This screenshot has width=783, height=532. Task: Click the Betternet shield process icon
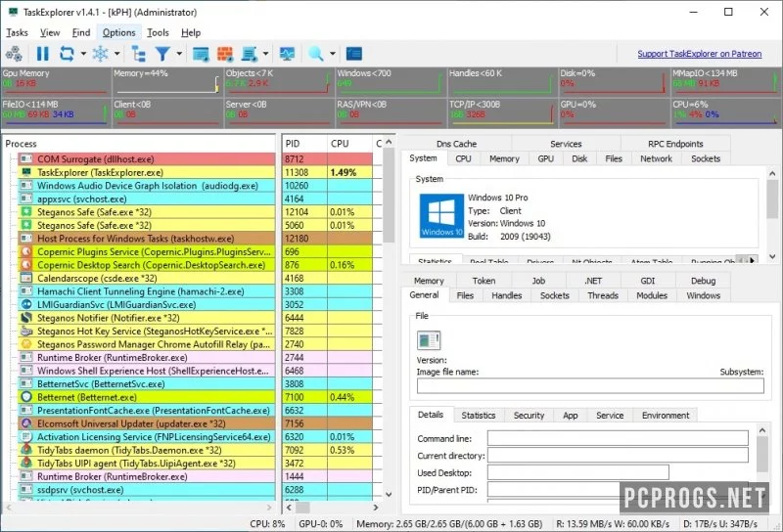26,397
